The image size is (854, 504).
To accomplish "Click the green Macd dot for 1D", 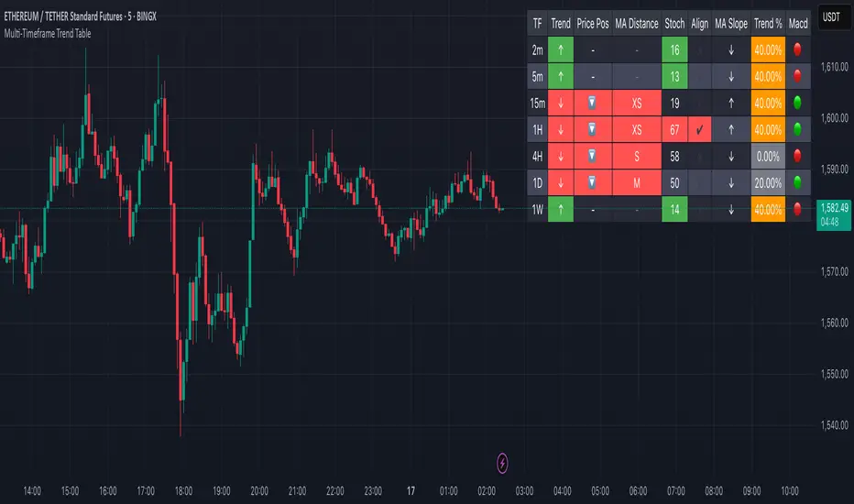I will 798,182.
